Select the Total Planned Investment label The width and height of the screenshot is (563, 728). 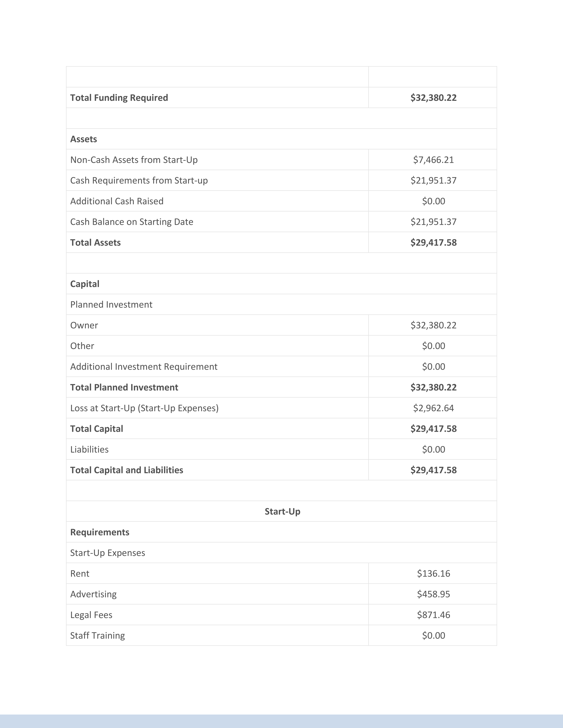[124, 387]
